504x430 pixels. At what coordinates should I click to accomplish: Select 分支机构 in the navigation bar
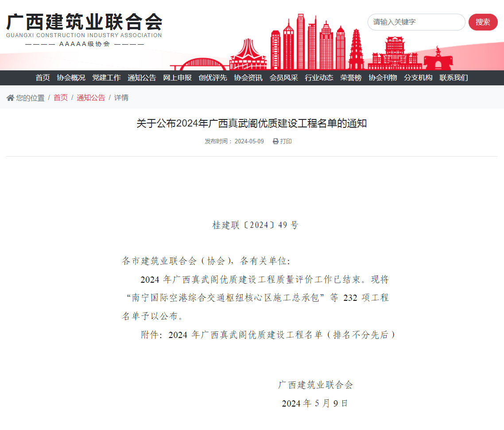pyautogui.click(x=418, y=78)
